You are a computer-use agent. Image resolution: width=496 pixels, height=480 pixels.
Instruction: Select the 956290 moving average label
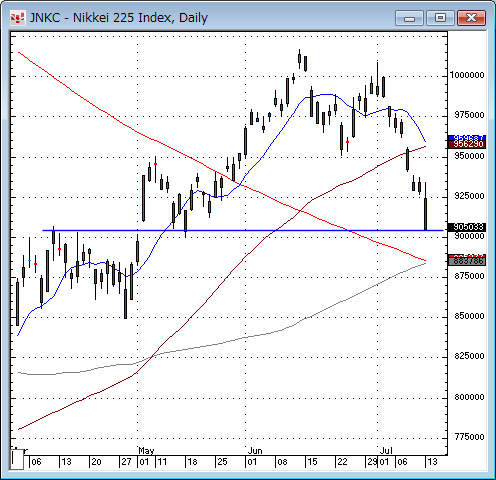point(467,144)
